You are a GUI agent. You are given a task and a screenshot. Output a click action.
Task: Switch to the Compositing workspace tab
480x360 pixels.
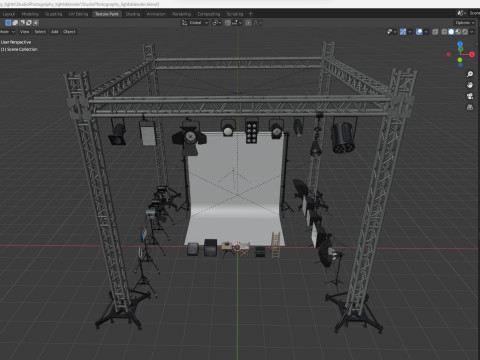coord(209,14)
